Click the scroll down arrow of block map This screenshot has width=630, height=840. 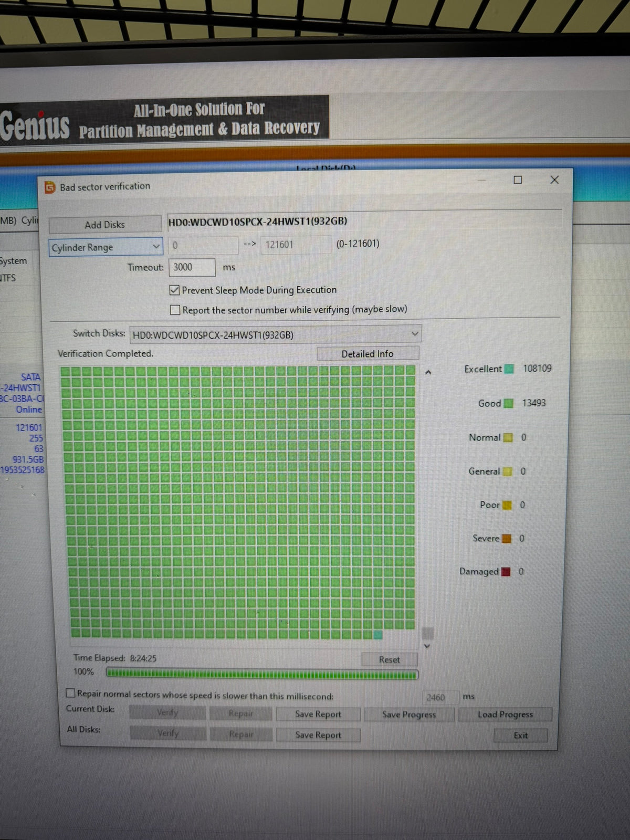427,646
